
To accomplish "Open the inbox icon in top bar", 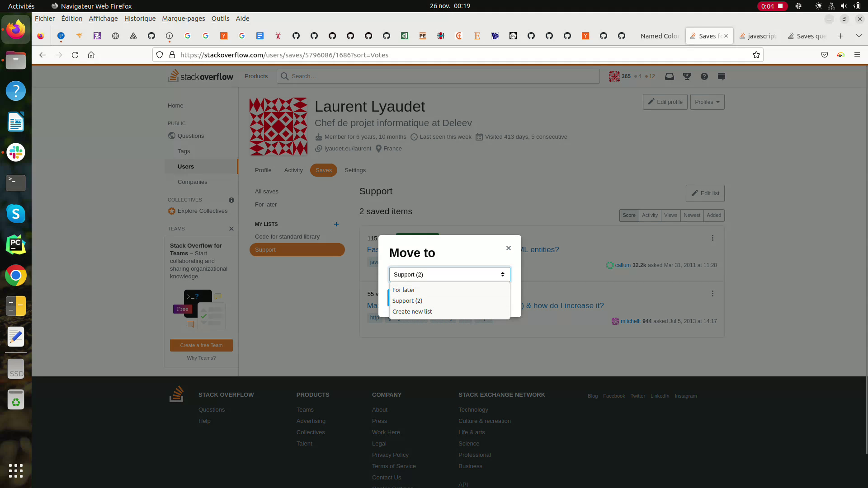I will point(670,76).
